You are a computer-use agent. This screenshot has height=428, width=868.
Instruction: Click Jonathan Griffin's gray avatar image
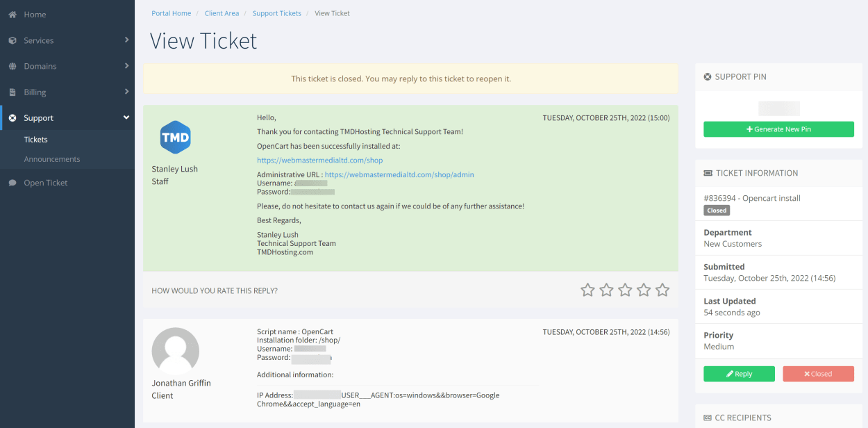coord(176,351)
